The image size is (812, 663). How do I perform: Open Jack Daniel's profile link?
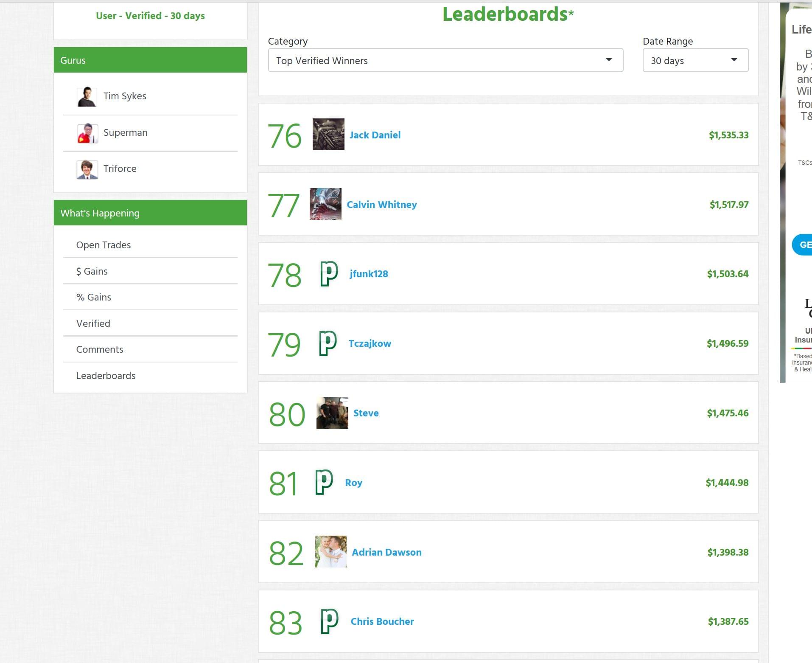375,135
